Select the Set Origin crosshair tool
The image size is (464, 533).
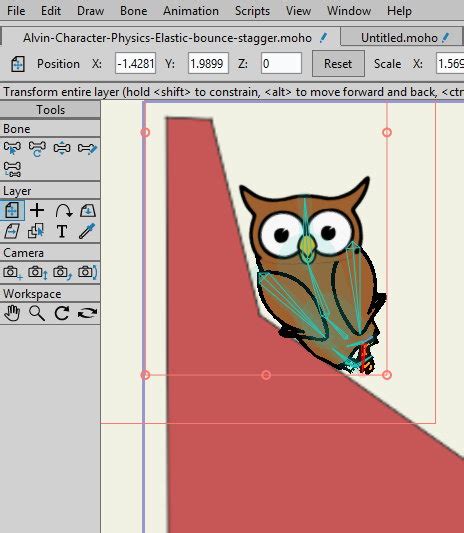click(37, 211)
